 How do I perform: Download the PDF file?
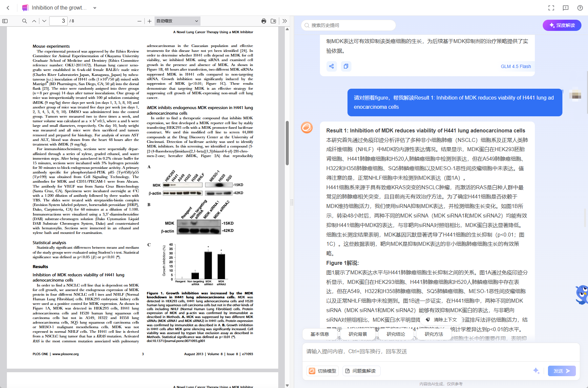tap(273, 21)
